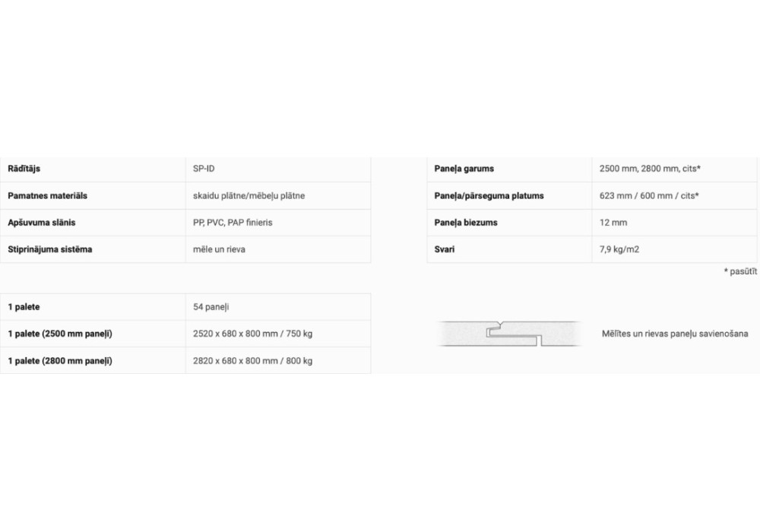Click the "Paneļa biezums" label
The width and height of the screenshot is (760, 532).
[466, 223]
